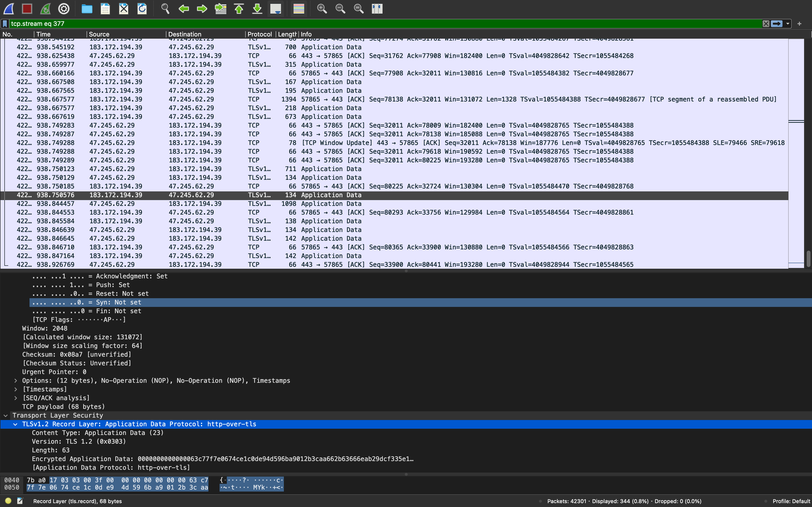Click the Find packet magnifier
This screenshot has width=812, height=507.
click(165, 9)
